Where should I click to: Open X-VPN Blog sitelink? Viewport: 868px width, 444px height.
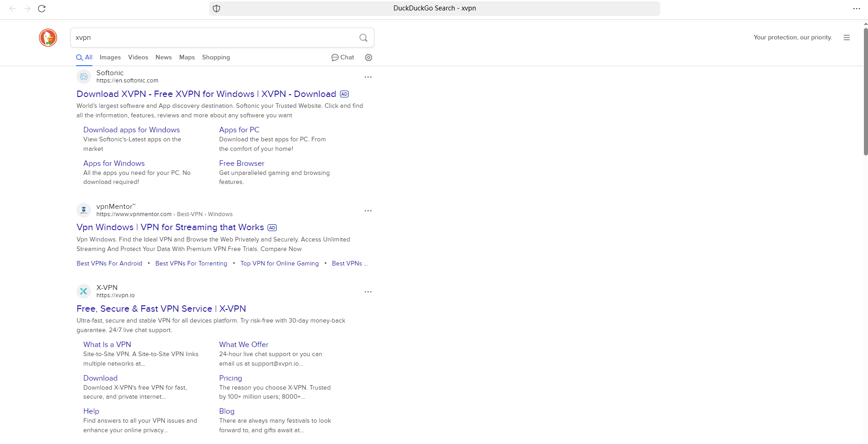(x=227, y=411)
